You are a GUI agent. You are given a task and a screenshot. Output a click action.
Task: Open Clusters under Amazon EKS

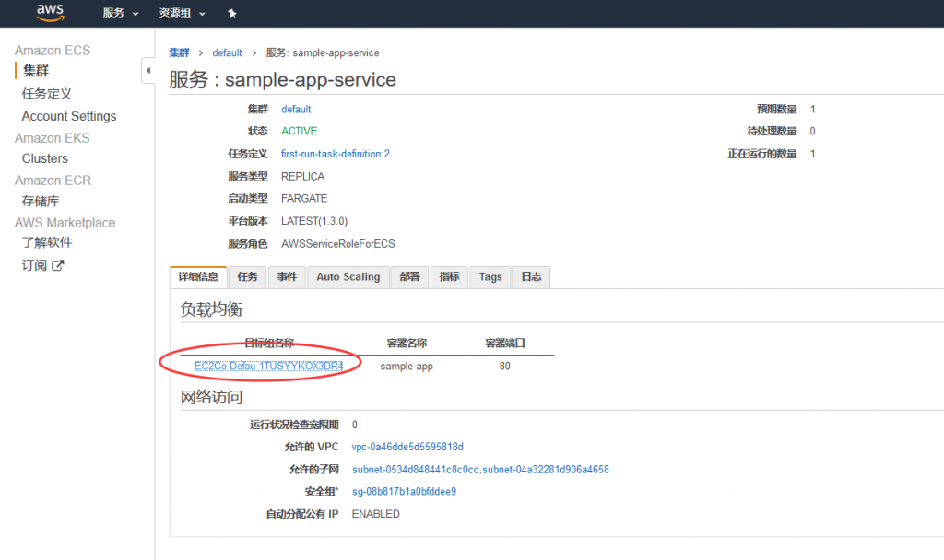pyautogui.click(x=45, y=158)
